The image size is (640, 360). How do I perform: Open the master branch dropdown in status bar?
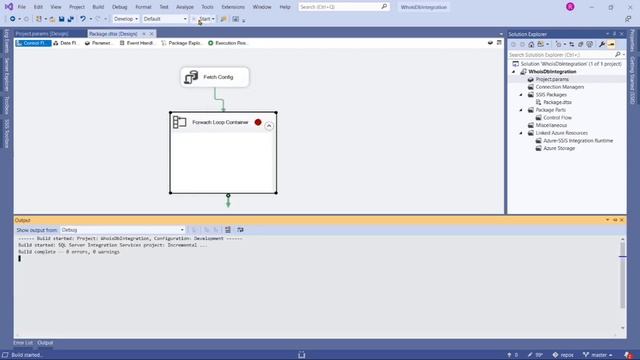click(x=597, y=355)
